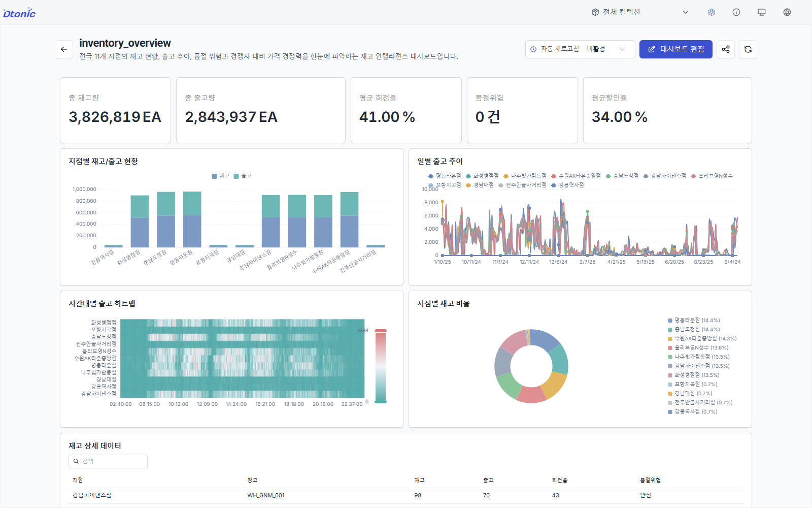Toggle 경남대점 in line chart legend

[480, 185]
